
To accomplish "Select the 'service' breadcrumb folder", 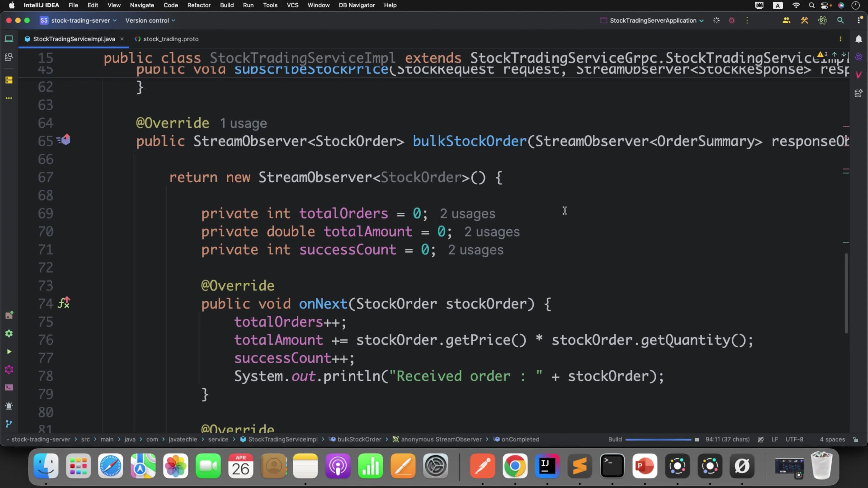I will [x=218, y=439].
